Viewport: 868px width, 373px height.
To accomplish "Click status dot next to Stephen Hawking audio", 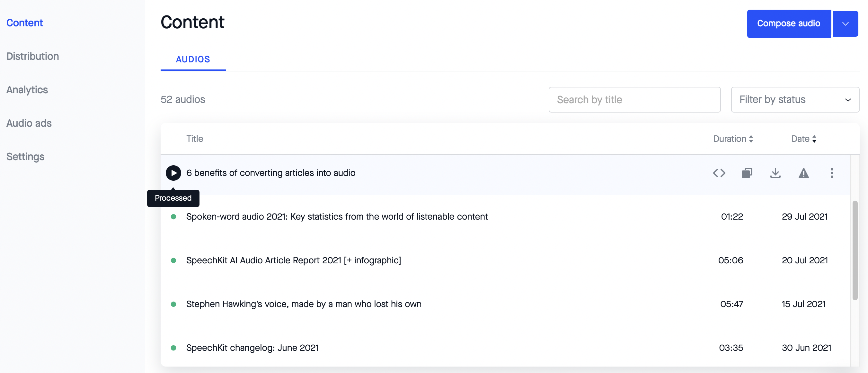I will coord(173,304).
